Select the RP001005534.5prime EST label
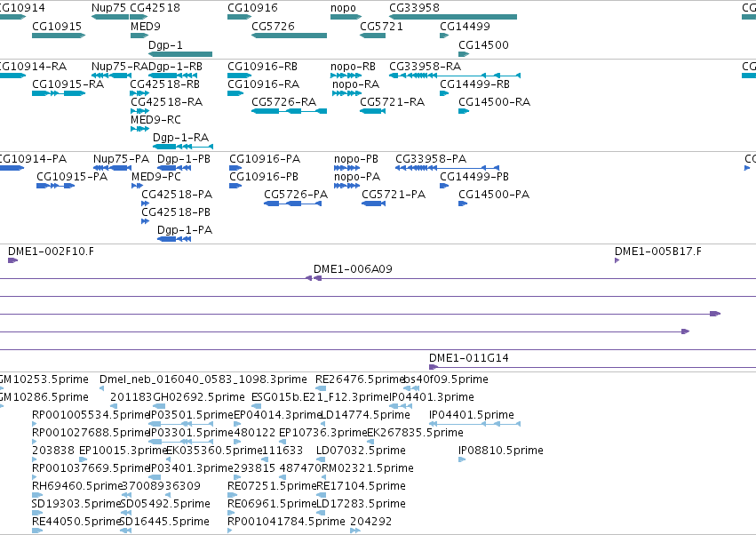756x535 pixels. 91,415
